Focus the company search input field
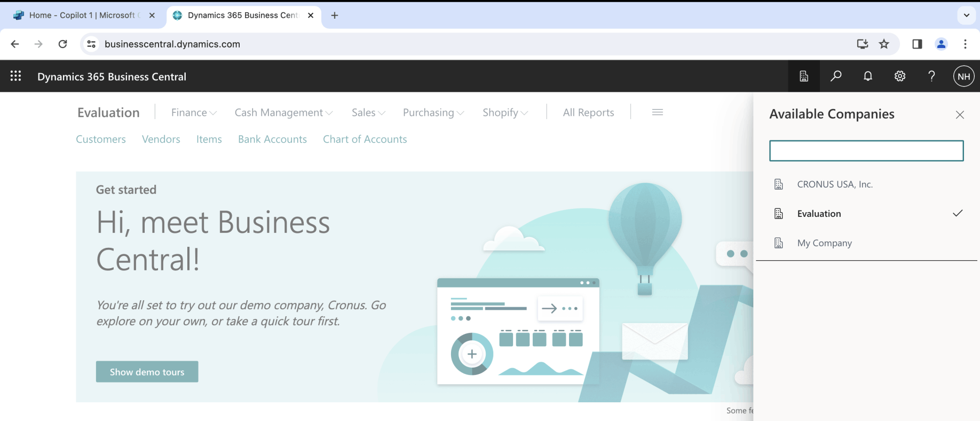 coord(866,151)
